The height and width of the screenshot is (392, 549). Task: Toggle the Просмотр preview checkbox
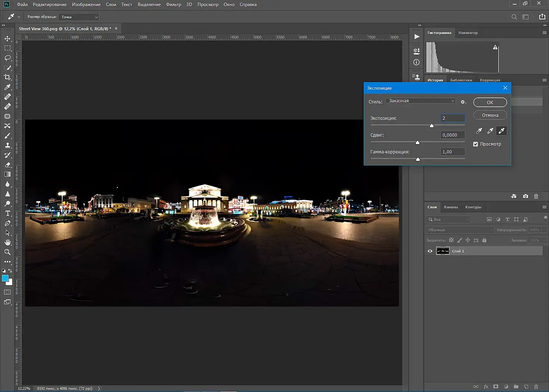tap(475, 144)
